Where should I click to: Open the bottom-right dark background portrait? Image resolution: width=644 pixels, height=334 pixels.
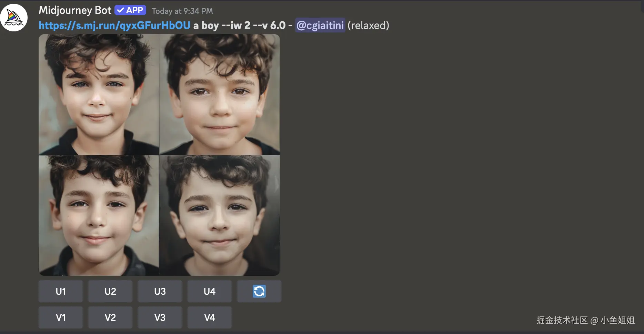coord(220,215)
